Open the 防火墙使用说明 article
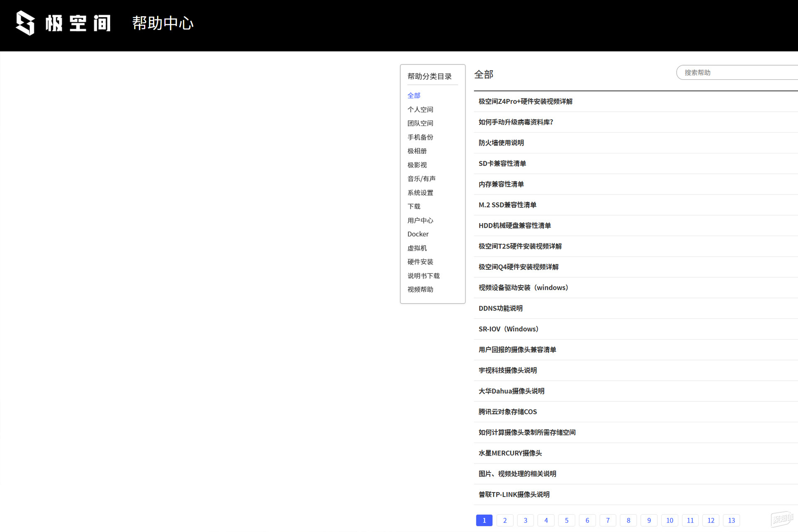The width and height of the screenshot is (798, 532). coord(501,143)
